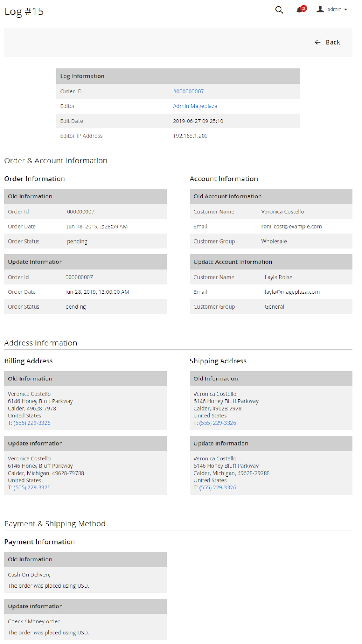Click the left arrow beside Back

coord(318,42)
